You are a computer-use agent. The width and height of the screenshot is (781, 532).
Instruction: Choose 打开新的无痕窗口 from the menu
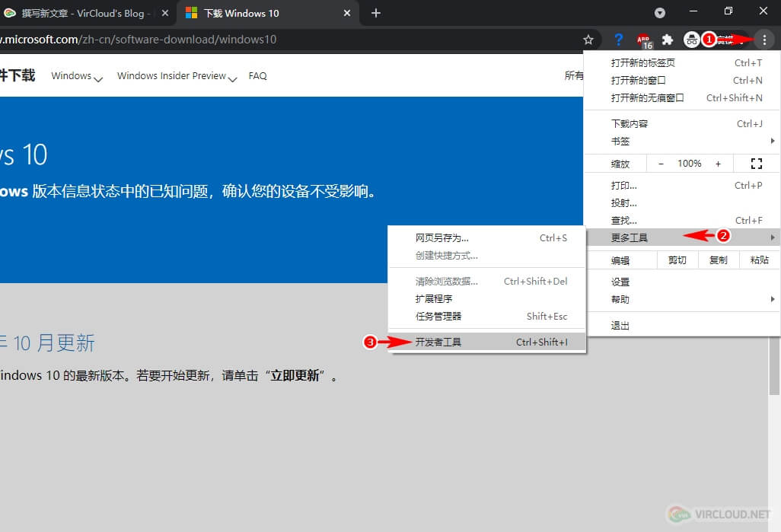pyautogui.click(x=682, y=97)
